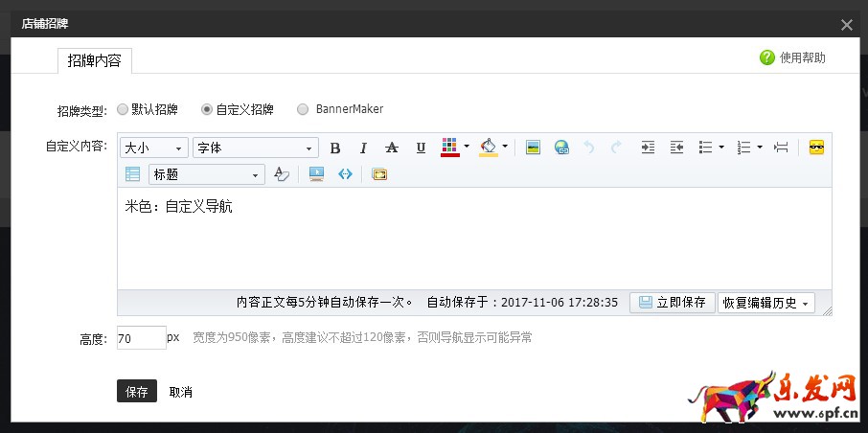Click the undo arrow
The width and height of the screenshot is (868, 433).
point(589,148)
